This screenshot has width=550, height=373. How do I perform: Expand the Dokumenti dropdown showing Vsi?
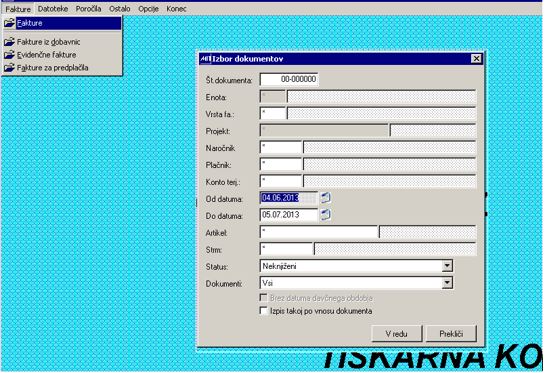447,283
